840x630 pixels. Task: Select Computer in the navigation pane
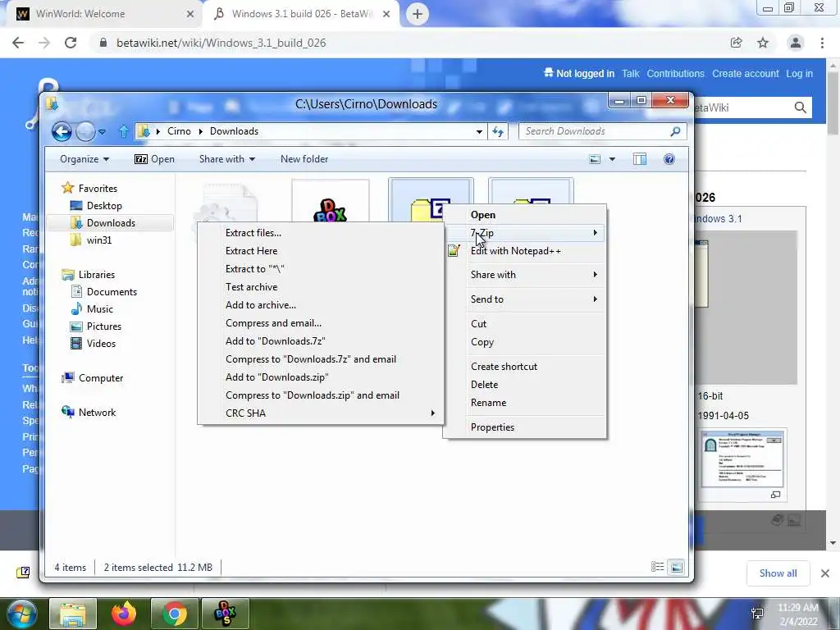coord(101,377)
